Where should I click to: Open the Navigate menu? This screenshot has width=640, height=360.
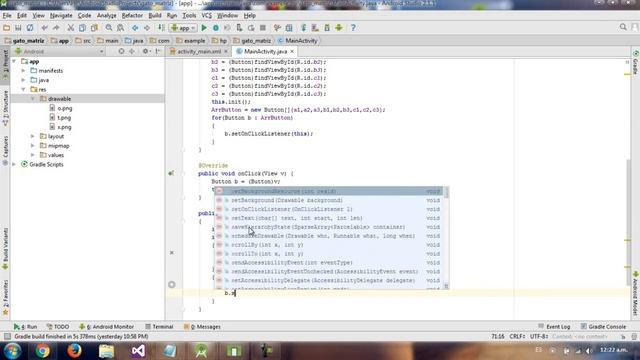61,16
